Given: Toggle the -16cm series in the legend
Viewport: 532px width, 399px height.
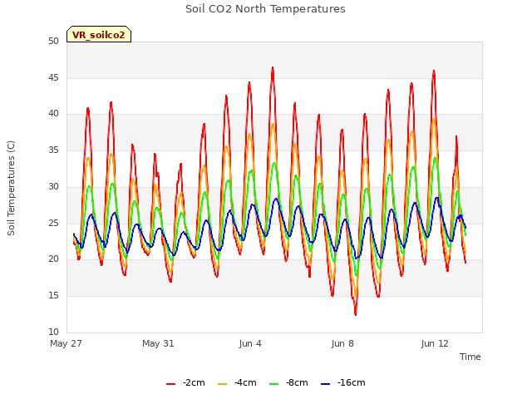Looking at the screenshot, I should (x=343, y=382).
